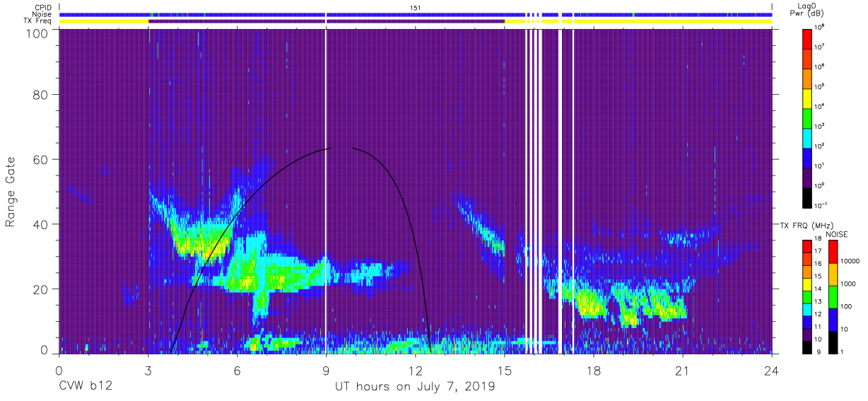Click the black terminator curve peak near 9 UT
Viewport: 868px width, 401px height.
(331, 149)
